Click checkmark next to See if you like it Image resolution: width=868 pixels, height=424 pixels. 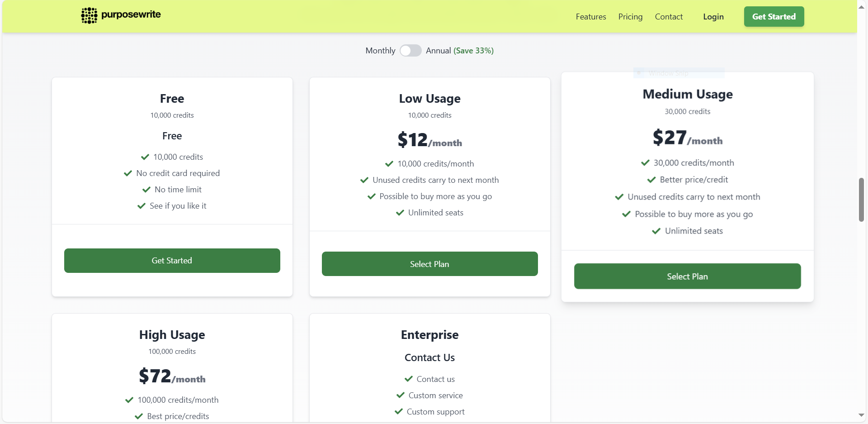point(142,206)
